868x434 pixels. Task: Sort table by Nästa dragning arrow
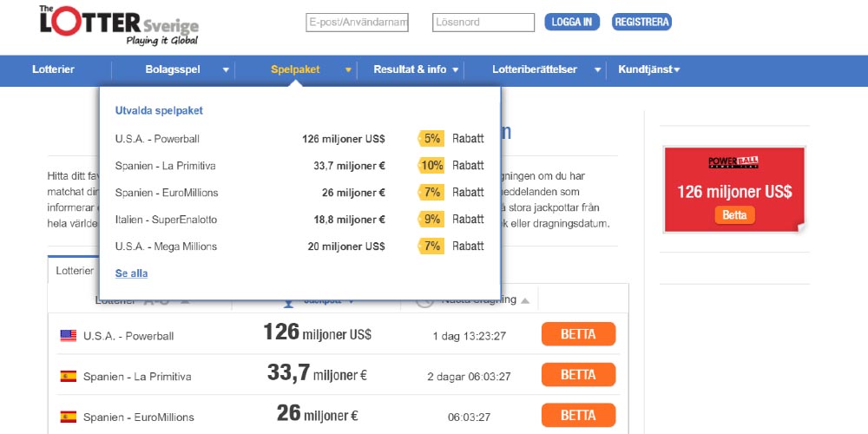click(524, 300)
